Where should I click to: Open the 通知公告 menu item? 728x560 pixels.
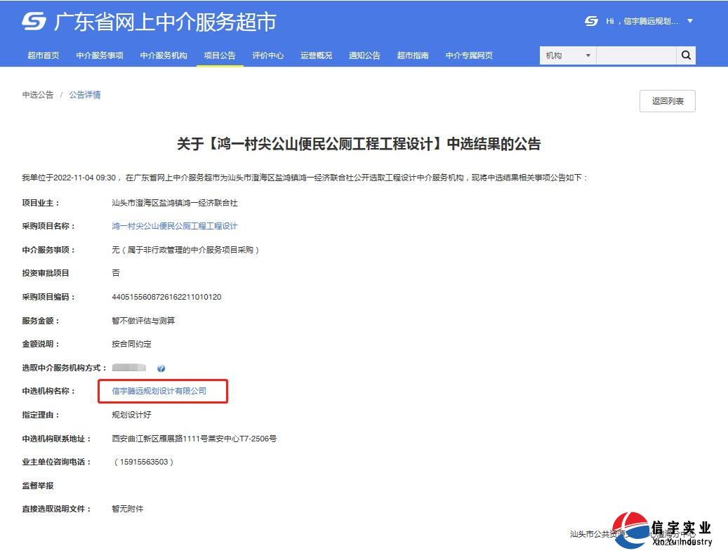364,55
